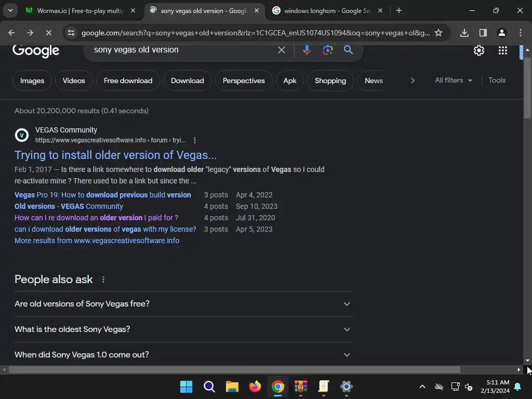Open tab search dropdown
Screen dimensions: 532x399
tap(10, 10)
